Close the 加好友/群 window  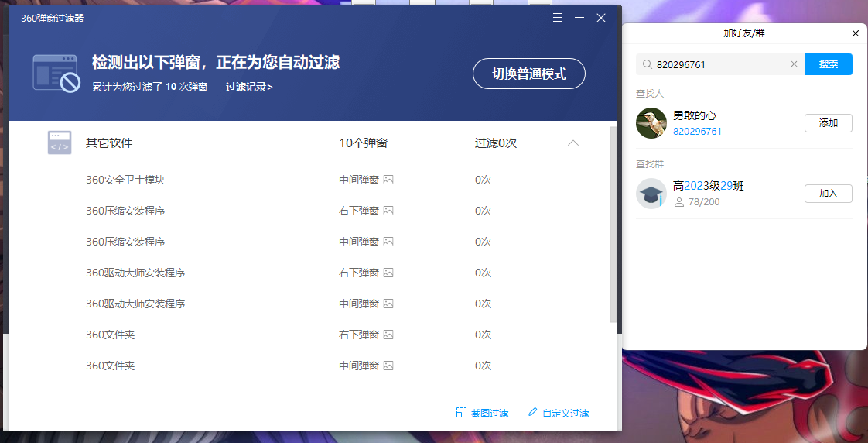(856, 33)
